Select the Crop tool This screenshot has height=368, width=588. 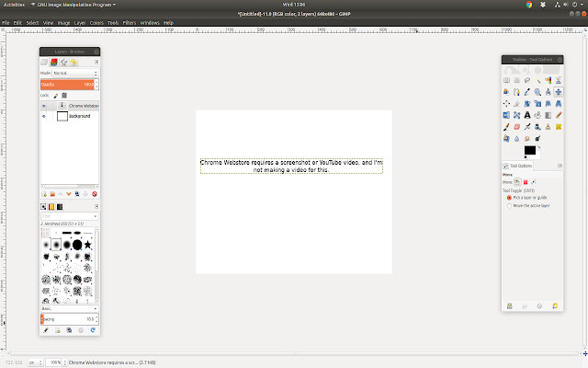coord(516,104)
